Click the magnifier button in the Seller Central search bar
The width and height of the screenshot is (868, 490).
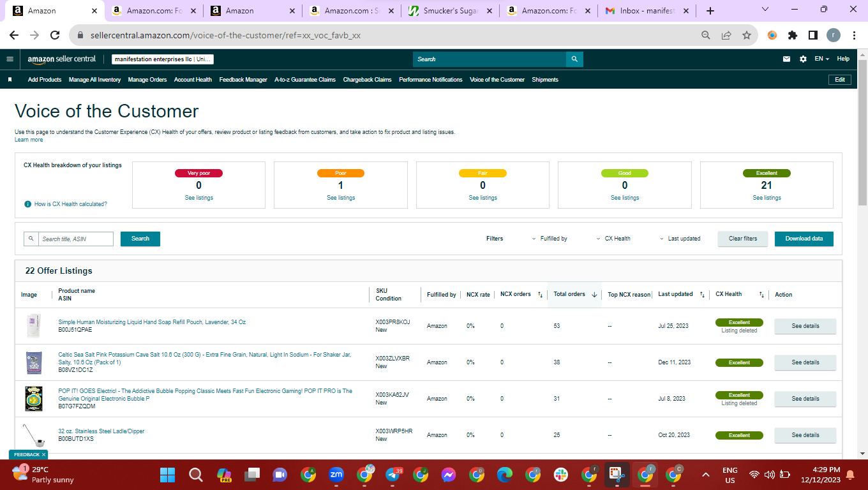tap(574, 59)
